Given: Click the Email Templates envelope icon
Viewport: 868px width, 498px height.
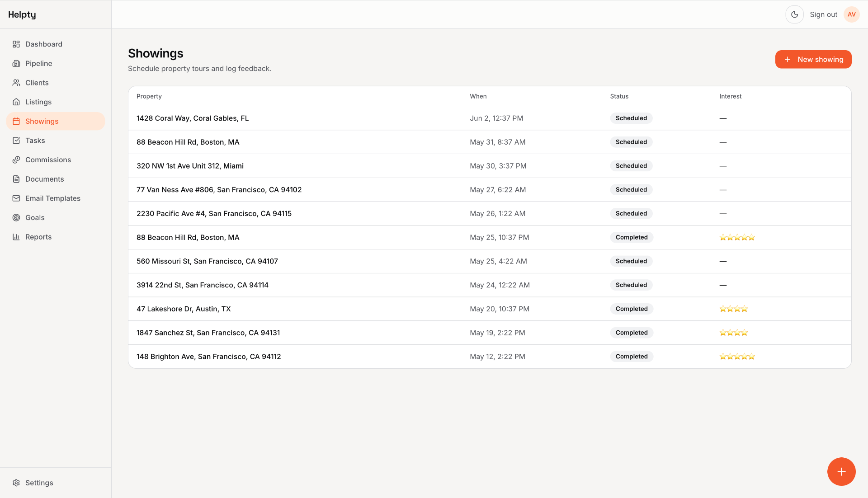Looking at the screenshot, I should 16,198.
